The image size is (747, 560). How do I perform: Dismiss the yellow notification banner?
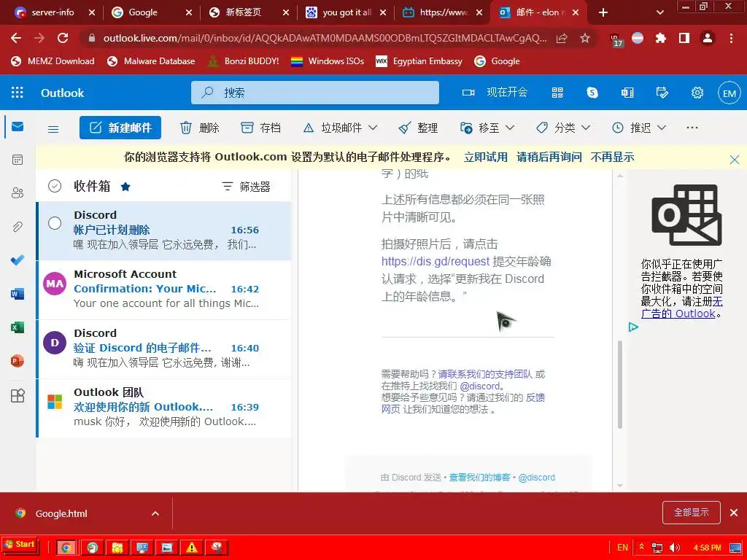point(735,160)
